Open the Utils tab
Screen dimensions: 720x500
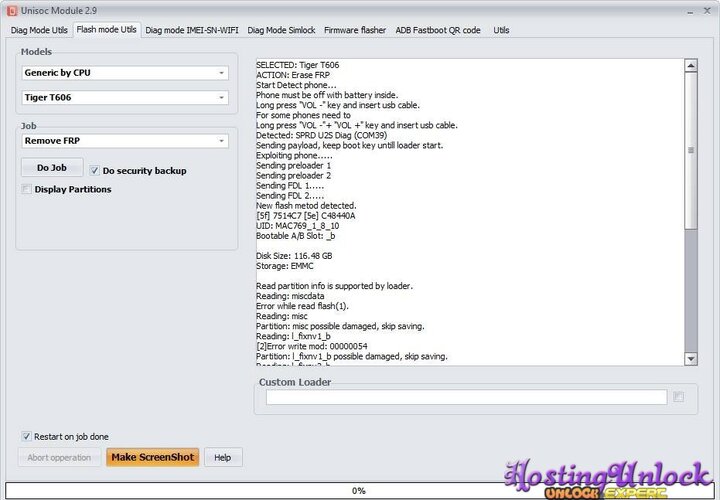[501, 30]
